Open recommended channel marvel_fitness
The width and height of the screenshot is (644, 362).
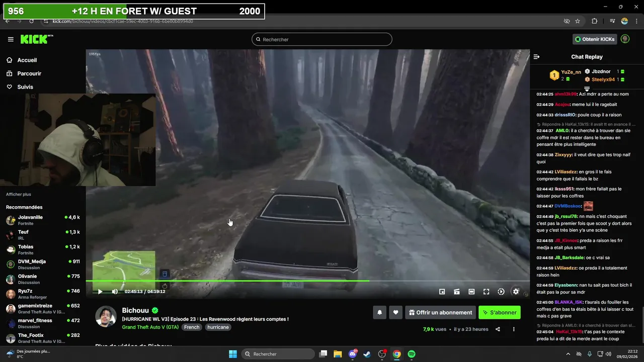(x=43, y=323)
